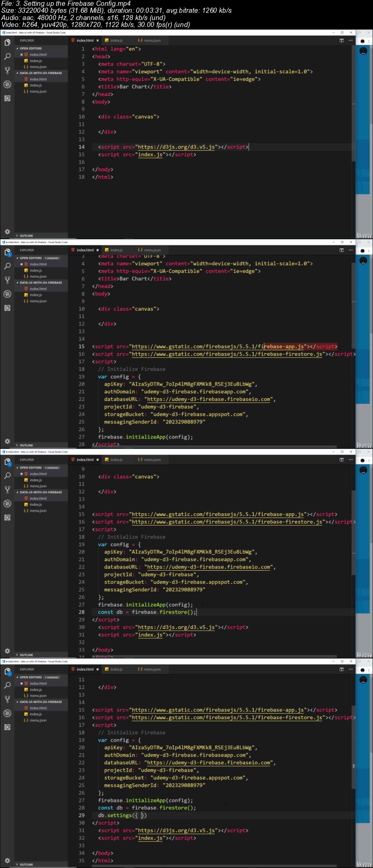Open the Extensions view in the second frame
373x868 pixels.
click(x=7, y=308)
